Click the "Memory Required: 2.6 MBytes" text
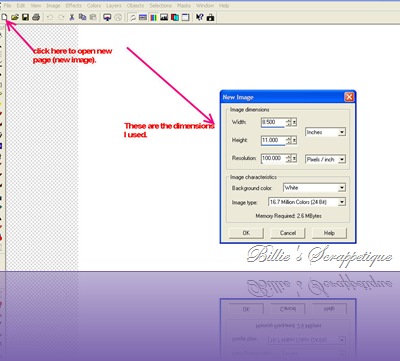This screenshot has width=400, height=361. [x=288, y=216]
